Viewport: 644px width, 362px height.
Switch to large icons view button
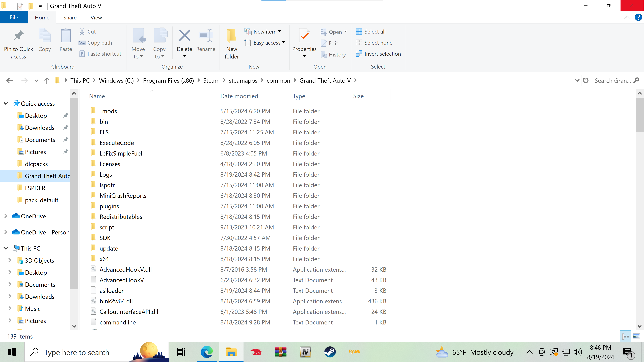click(x=636, y=336)
